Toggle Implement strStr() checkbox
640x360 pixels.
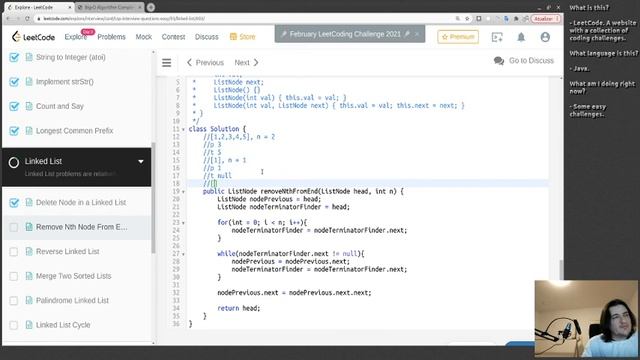(x=14, y=82)
